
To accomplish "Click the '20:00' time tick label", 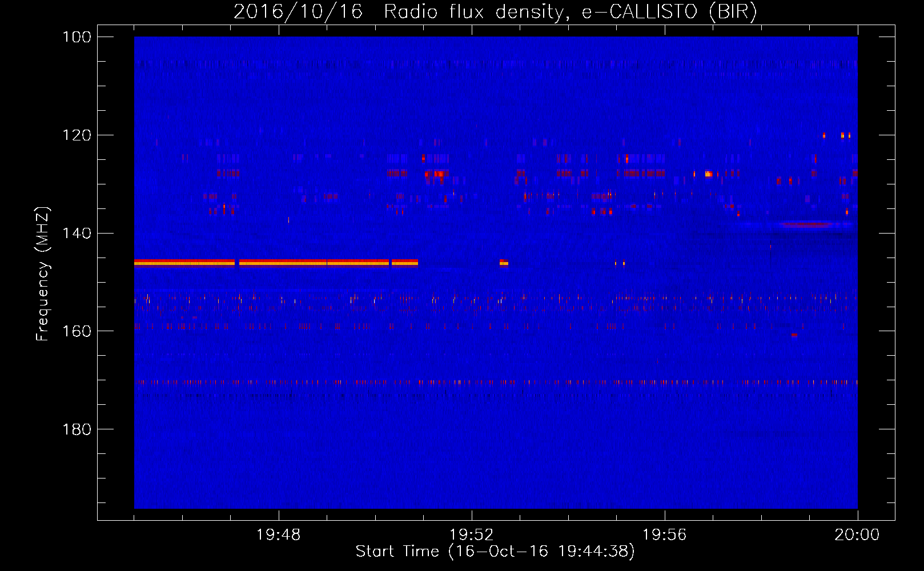I will pos(857,535).
